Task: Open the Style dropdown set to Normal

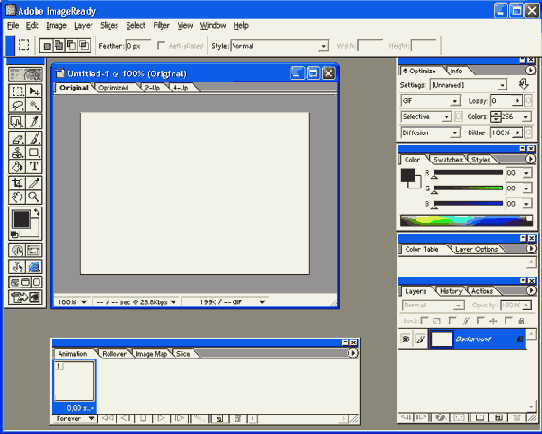Action: (279, 46)
